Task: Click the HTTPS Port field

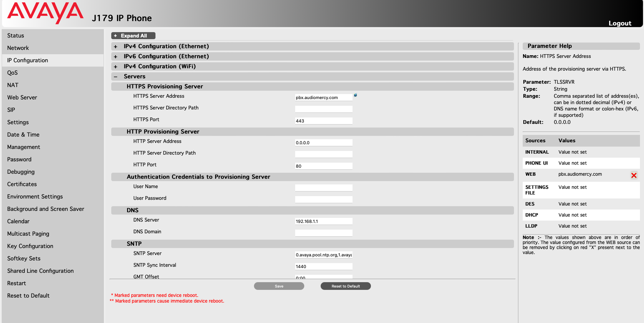Action: click(324, 121)
